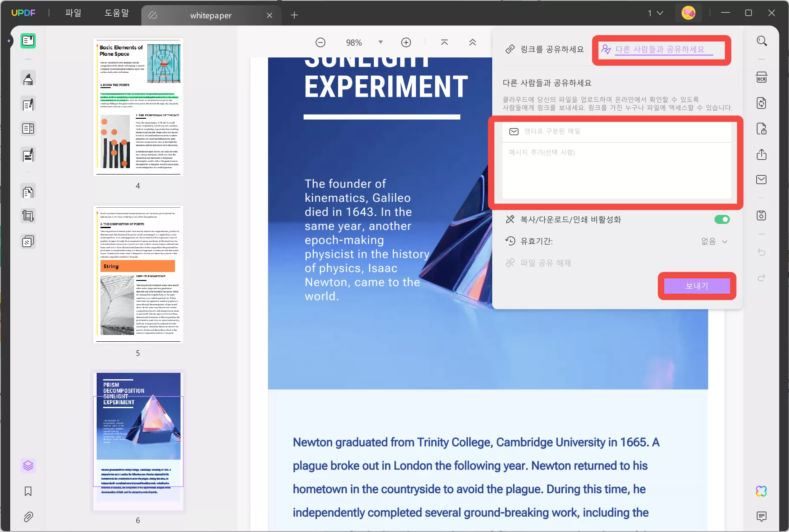Open the Form preparation tool icon
The image size is (789, 532).
tap(28, 129)
